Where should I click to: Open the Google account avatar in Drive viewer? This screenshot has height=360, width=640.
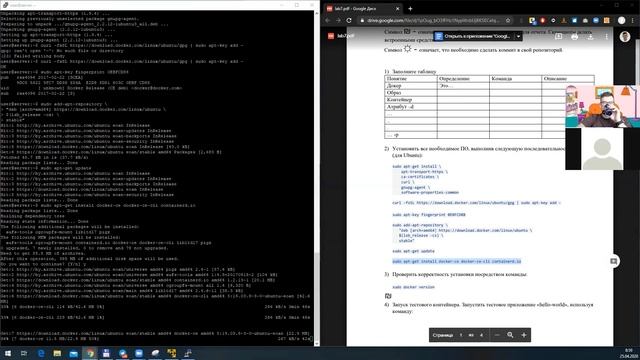click(625, 36)
